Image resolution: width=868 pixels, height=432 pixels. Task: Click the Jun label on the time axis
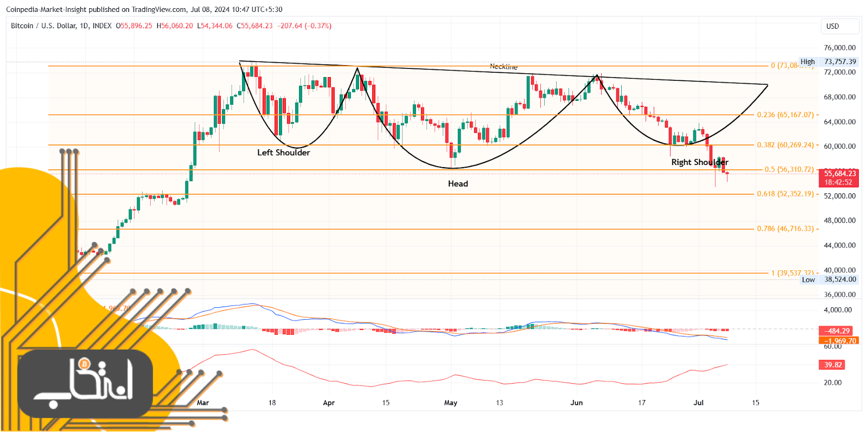tap(577, 403)
